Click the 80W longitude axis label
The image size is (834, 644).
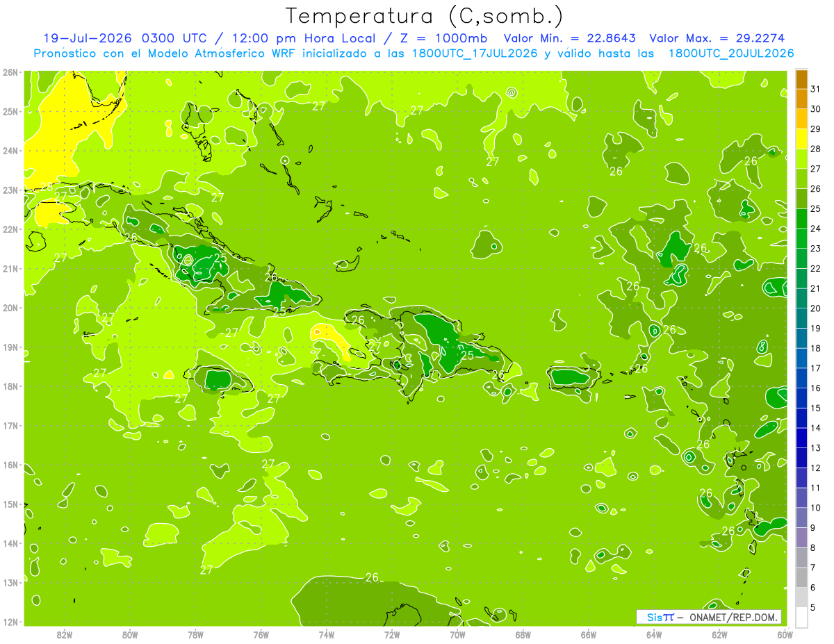[x=129, y=634]
